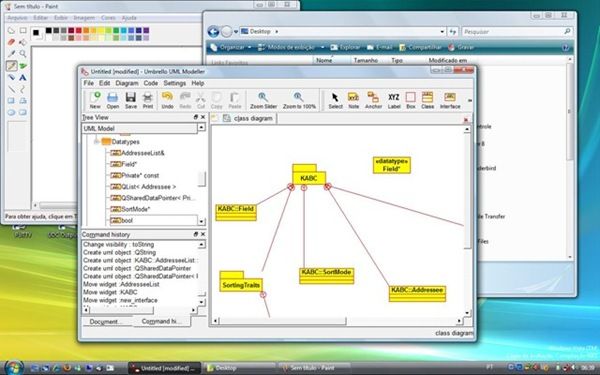Image resolution: width=600 pixels, height=375 pixels.
Task: Select the Note tool icon
Action: 354,100
